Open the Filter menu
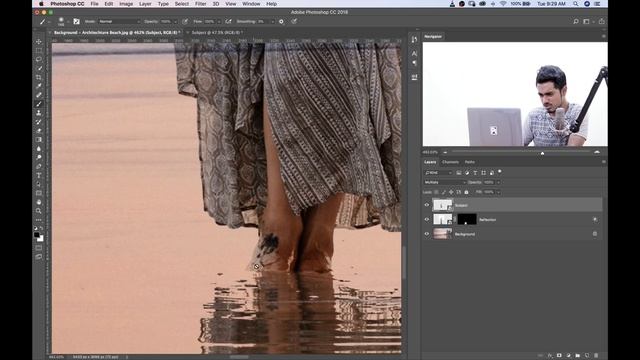Screen dimensions: 640x360 200,4
